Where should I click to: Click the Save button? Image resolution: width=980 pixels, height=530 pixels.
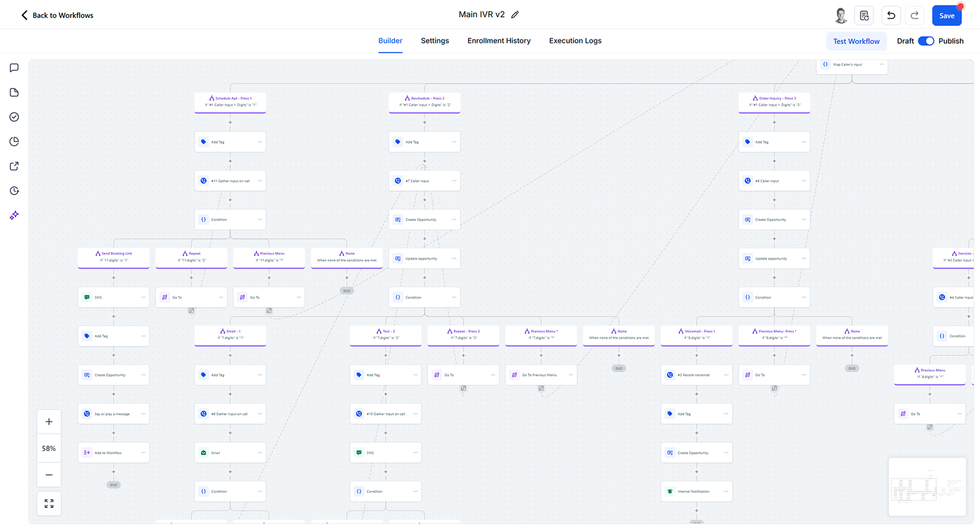[946, 16]
